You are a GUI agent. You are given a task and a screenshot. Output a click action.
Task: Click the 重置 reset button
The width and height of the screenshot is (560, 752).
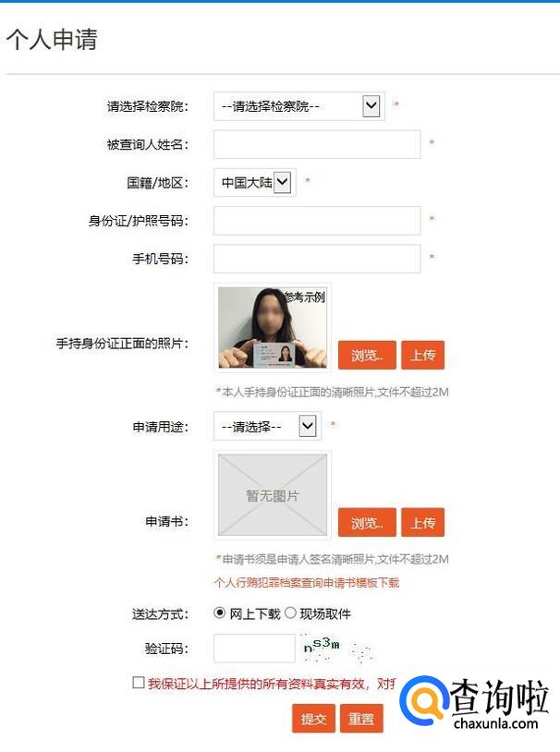361,719
